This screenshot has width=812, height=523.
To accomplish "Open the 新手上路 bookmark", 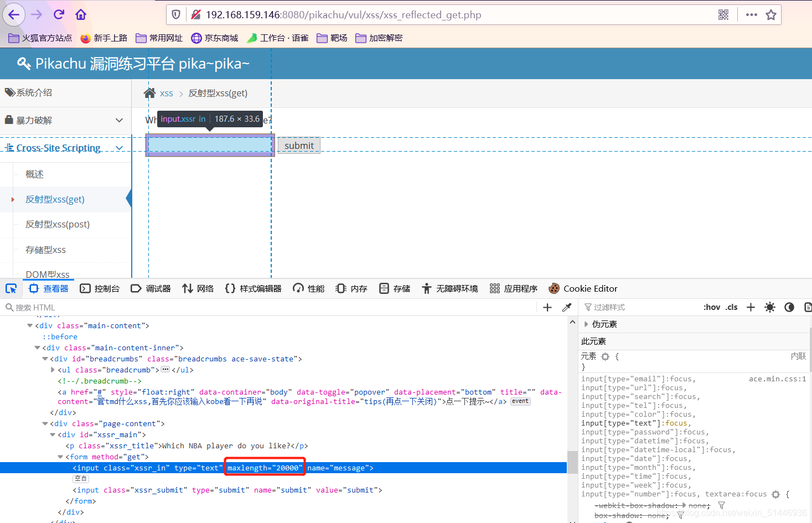I will [x=104, y=38].
